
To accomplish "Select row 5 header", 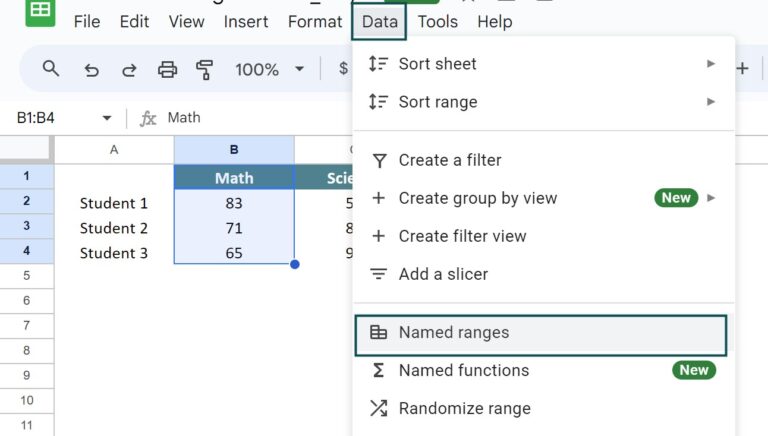I will [x=26, y=276].
